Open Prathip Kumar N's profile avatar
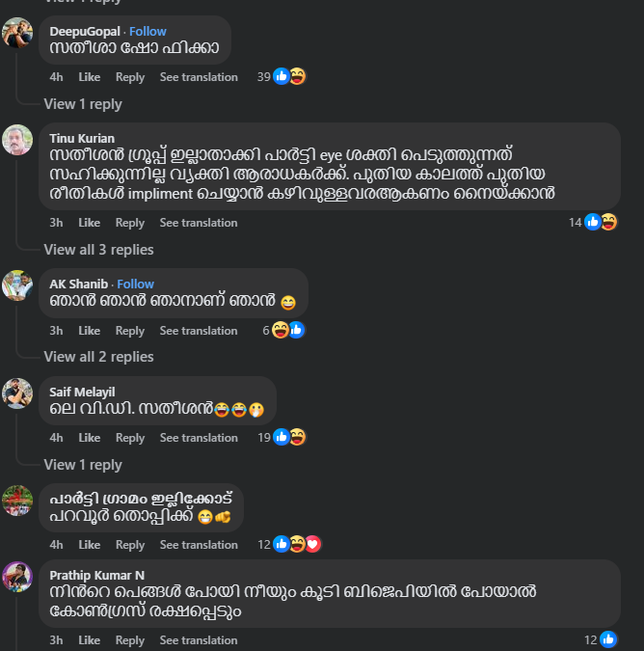The height and width of the screenshot is (651, 644). 17,577
